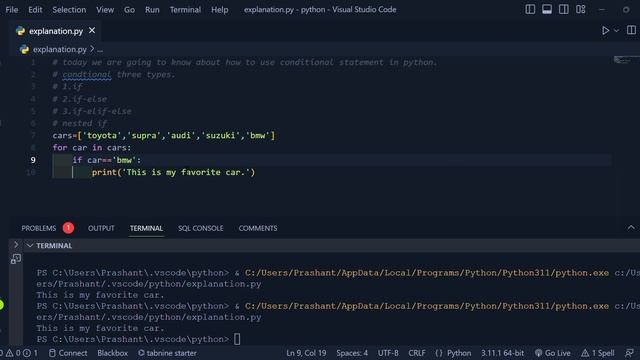Close the explanation.py tab
This screenshot has width=640, height=360.
tap(92, 31)
